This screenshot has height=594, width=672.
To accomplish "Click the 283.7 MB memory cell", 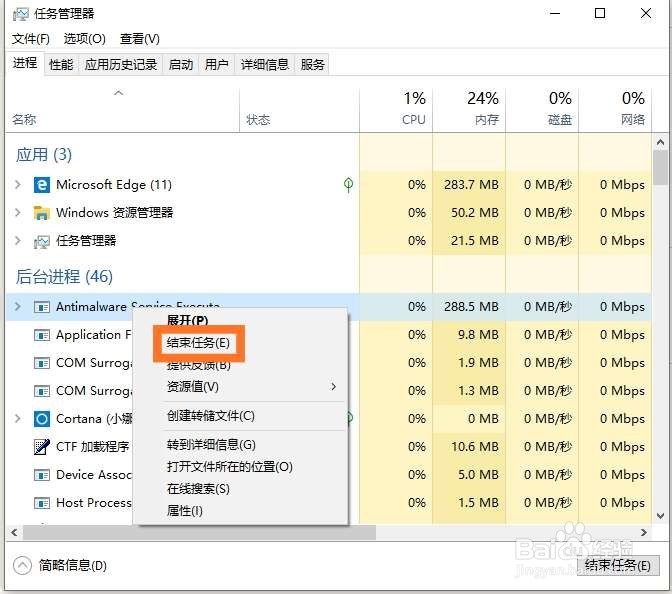I will point(469,185).
